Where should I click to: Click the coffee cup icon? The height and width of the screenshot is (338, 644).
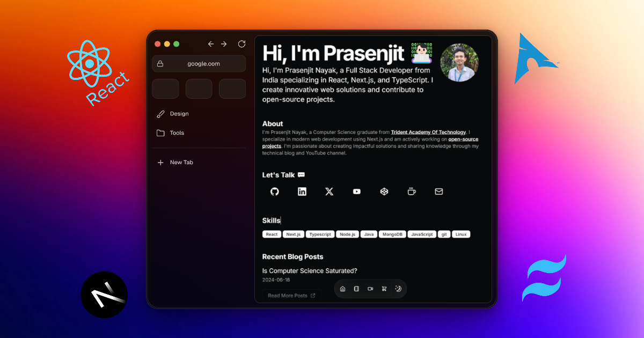click(x=412, y=192)
